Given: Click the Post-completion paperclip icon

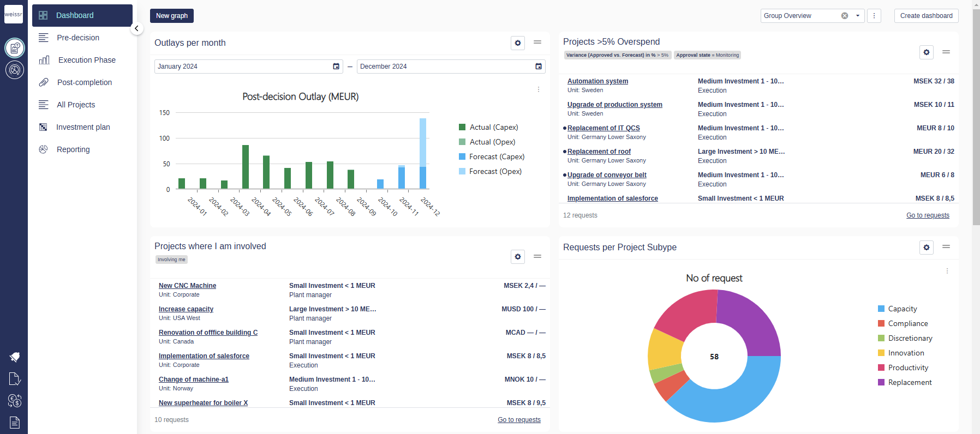Looking at the screenshot, I should (44, 82).
